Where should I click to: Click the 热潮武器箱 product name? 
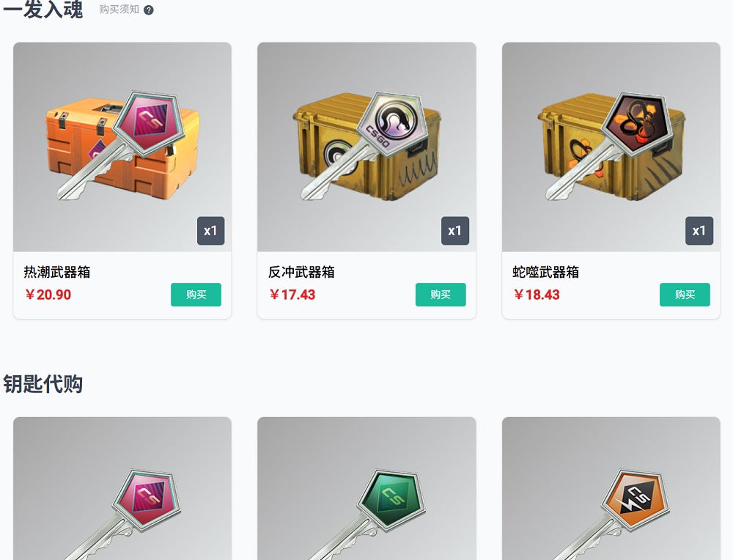tap(57, 272)
